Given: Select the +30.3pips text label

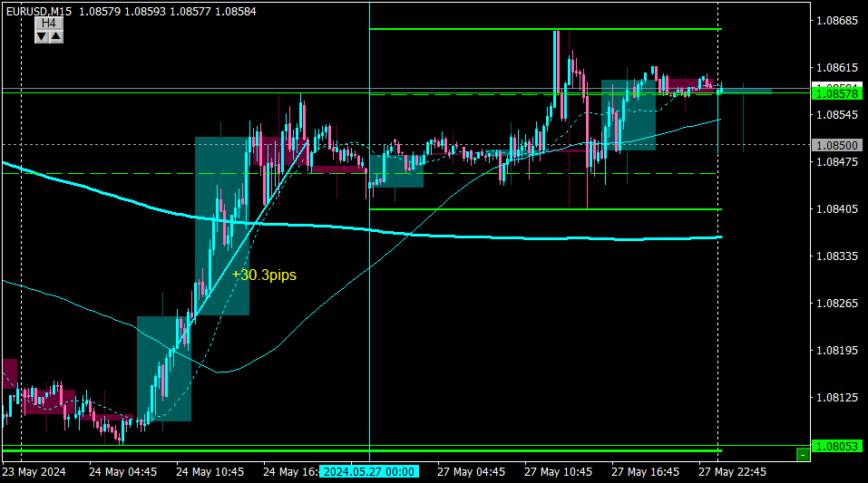Looking at the screenshot, I should (264, 275).
